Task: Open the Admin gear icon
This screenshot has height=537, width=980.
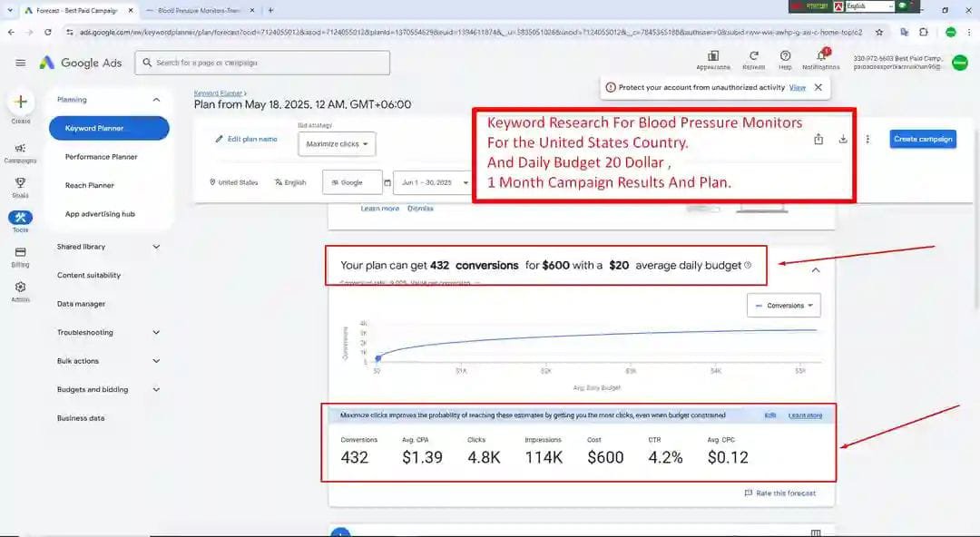Action: point(20,288)
